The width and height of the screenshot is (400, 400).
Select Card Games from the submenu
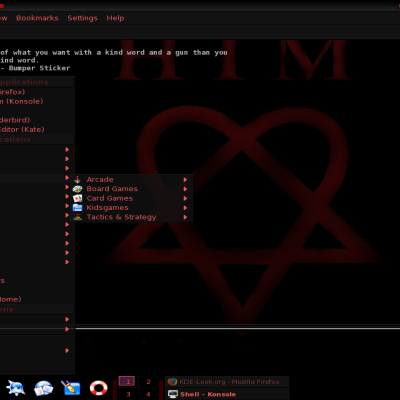[131, 198]
